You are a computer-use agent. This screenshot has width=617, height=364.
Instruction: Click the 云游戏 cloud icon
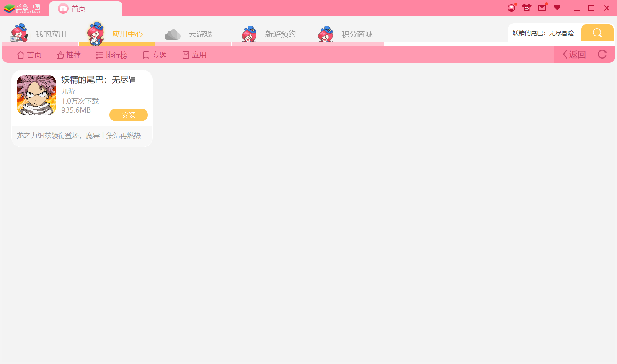[173, 34]
